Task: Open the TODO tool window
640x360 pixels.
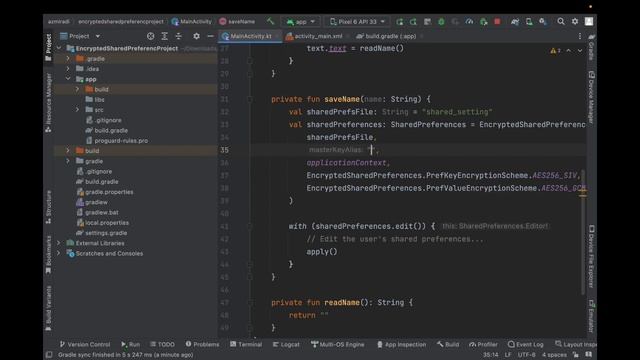Action: pyautogui.click(x=162, y=344)
